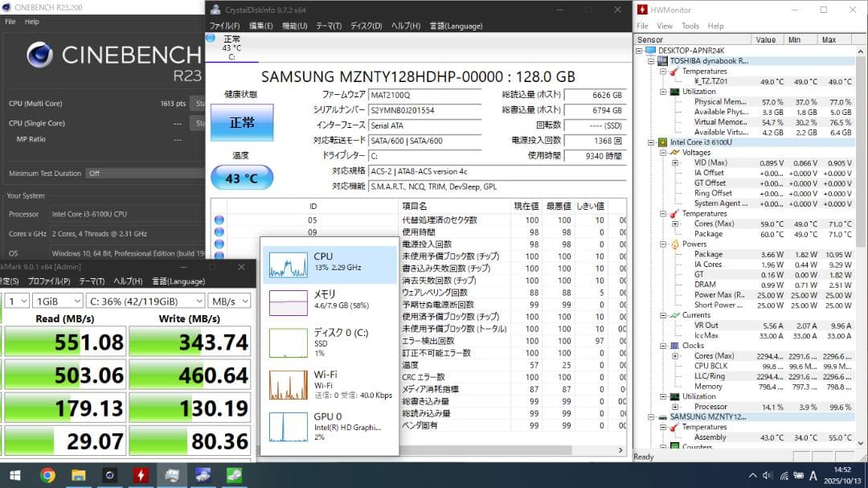Click the HWMonitor scrollbar down arrow
The width and height of the screenshot is (868, 488).
click(x=861, y=443)
